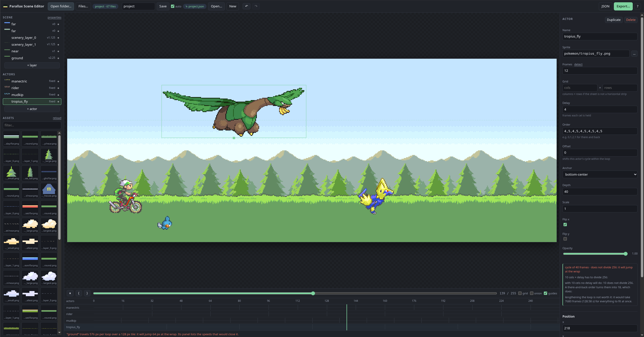Viewport: 644px width, 337px height.
Task: Select the mudkip actor row
Action: coord(32,95)
